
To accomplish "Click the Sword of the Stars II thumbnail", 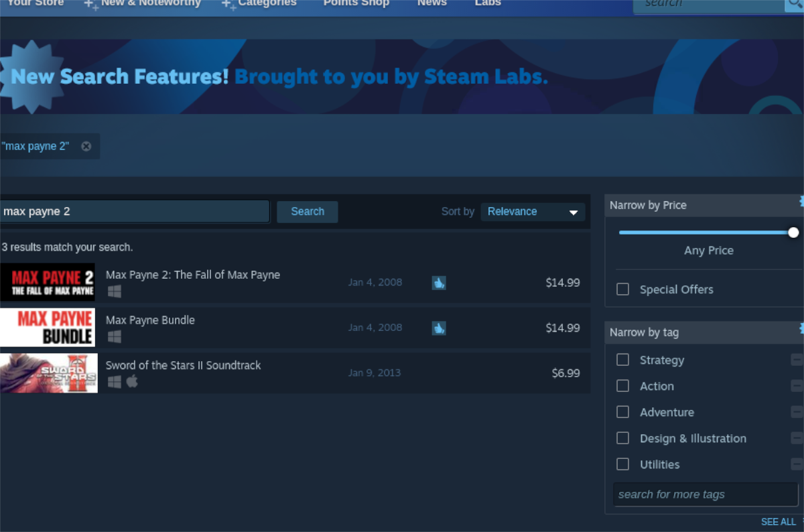I will pos(48,373).
